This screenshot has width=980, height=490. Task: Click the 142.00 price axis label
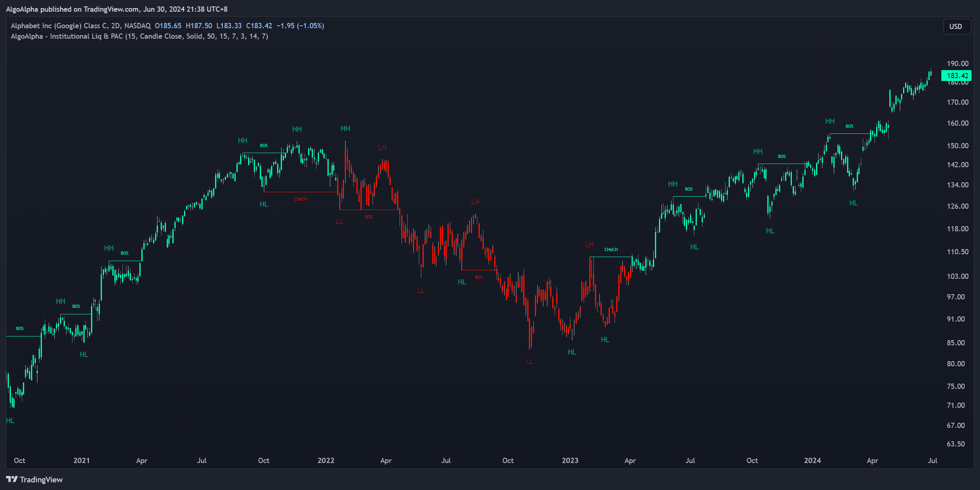click(x=957, y=165)
